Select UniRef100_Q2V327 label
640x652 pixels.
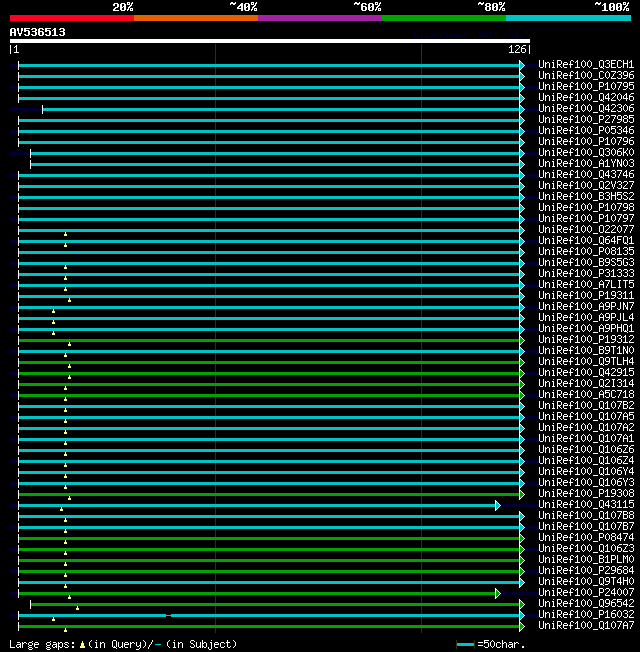(586, 185)
